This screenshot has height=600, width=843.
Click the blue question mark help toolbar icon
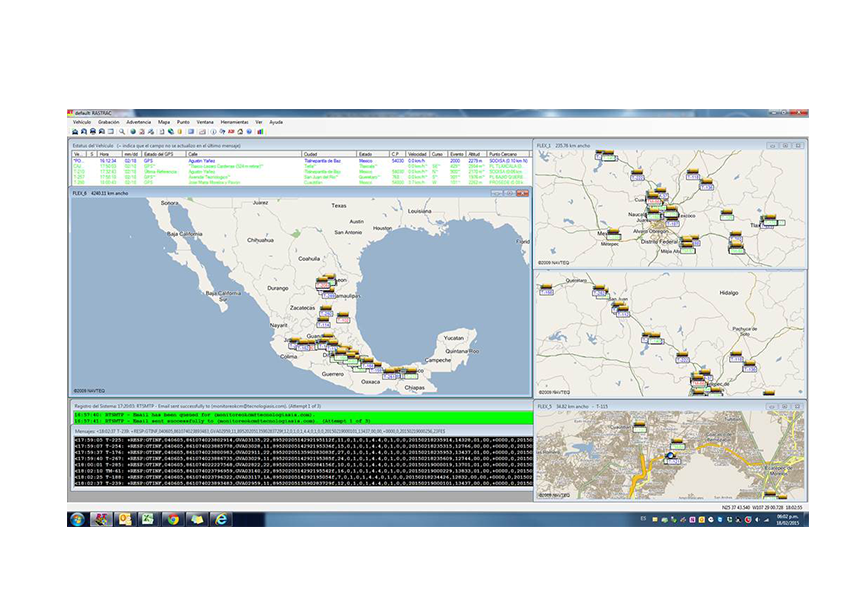pos(249,132)
